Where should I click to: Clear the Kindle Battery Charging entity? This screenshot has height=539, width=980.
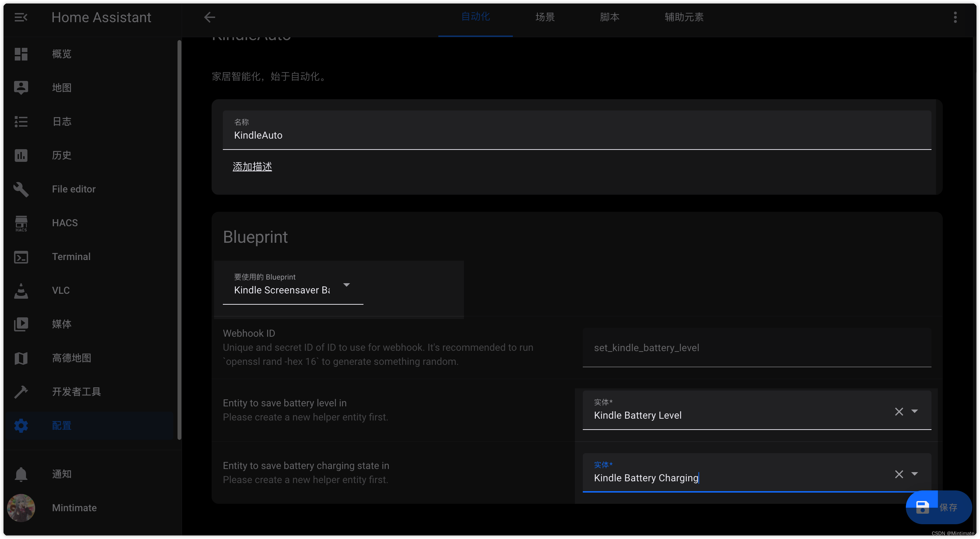[x=898, y=474]
